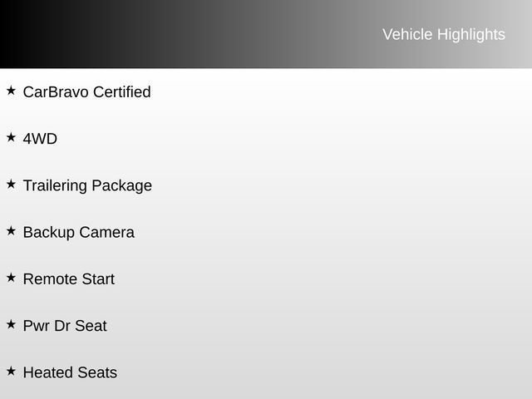Select the star beside Heated Seats
Image resolution: width=532 pixels, height=399 pixels.
click(11, 371)
